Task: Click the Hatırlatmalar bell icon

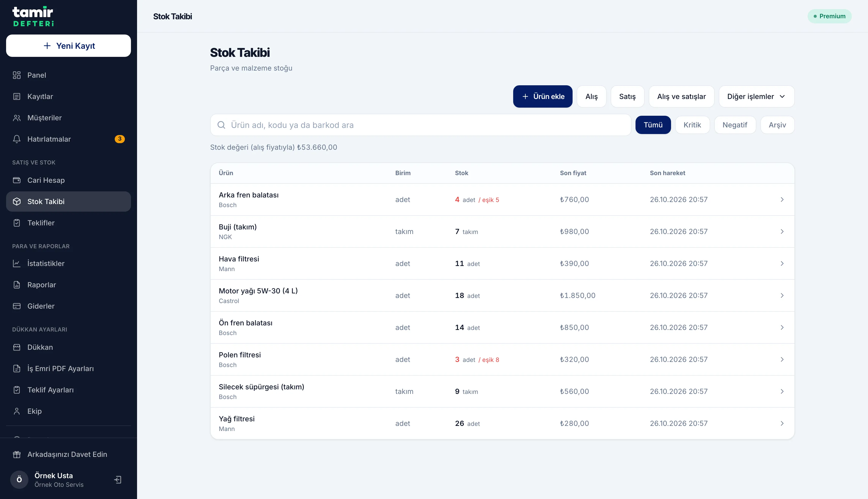Action: point(17,139)
